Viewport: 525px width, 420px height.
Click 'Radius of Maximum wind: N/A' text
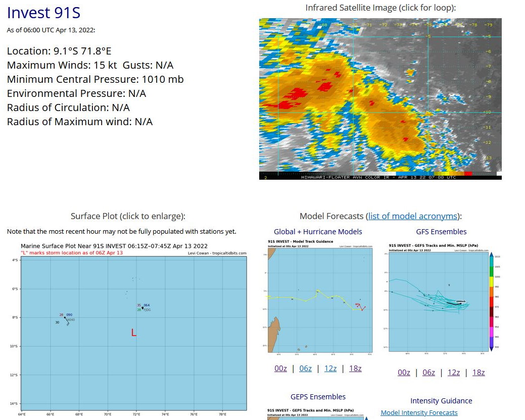click(80, 122)
